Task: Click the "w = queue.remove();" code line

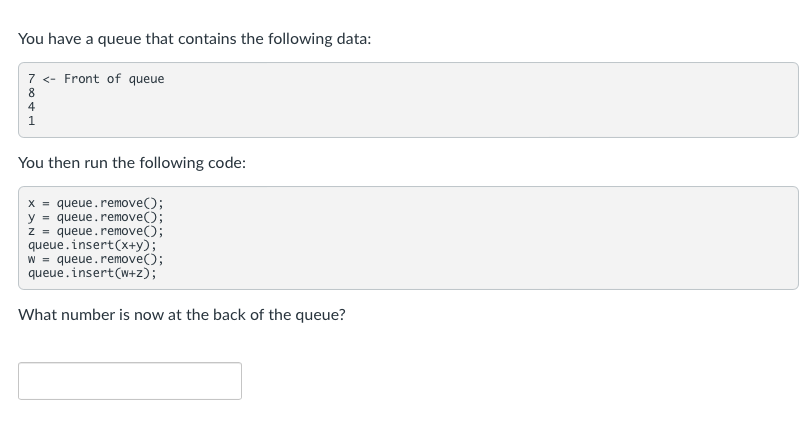Action: [96, 259]
